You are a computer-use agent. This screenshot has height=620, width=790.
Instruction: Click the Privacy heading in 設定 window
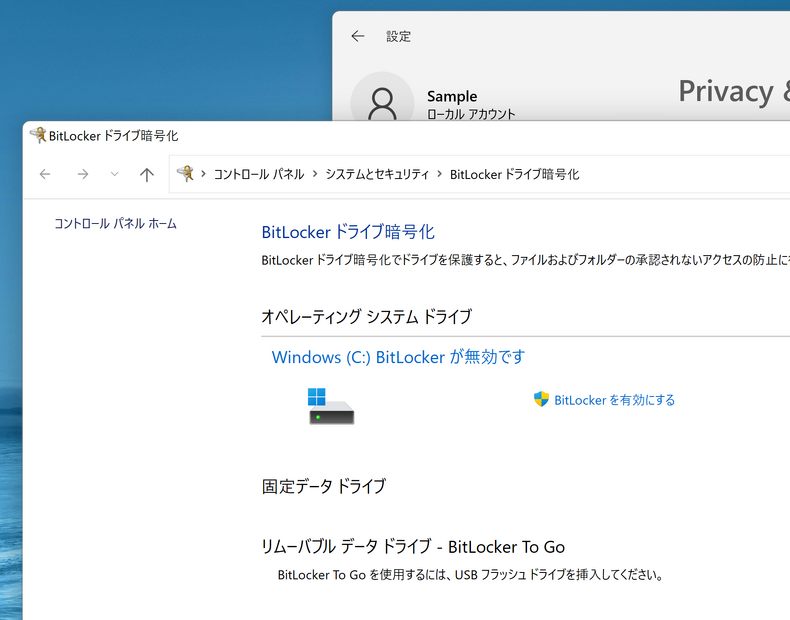[x=734, y=92]
